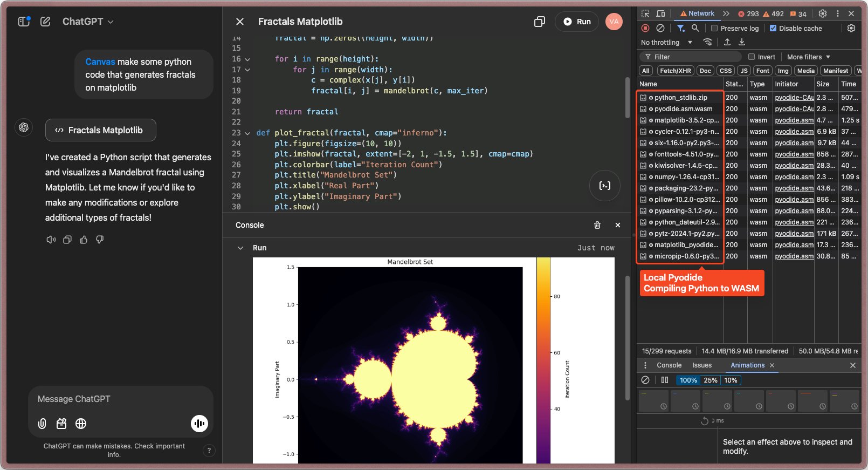This screenshot has width=868, height=470.
Task: Give the response a thumbs up
Action: (x=84, y=240)
